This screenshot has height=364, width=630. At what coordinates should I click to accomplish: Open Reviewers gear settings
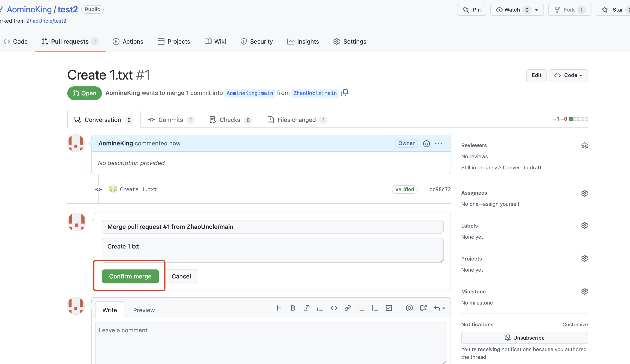tap(584, 146)
